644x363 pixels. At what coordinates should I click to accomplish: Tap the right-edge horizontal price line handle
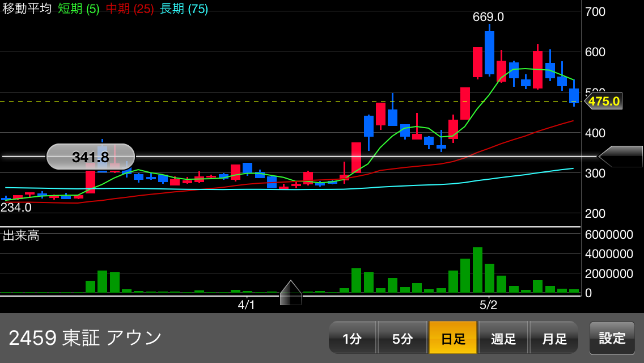[x=621, y=156]
